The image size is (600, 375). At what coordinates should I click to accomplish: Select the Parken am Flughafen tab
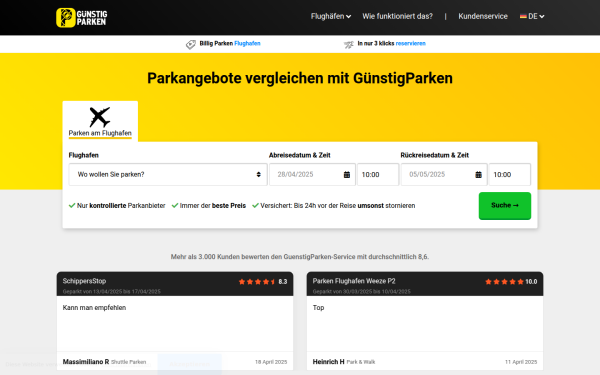tap(100, 121)
